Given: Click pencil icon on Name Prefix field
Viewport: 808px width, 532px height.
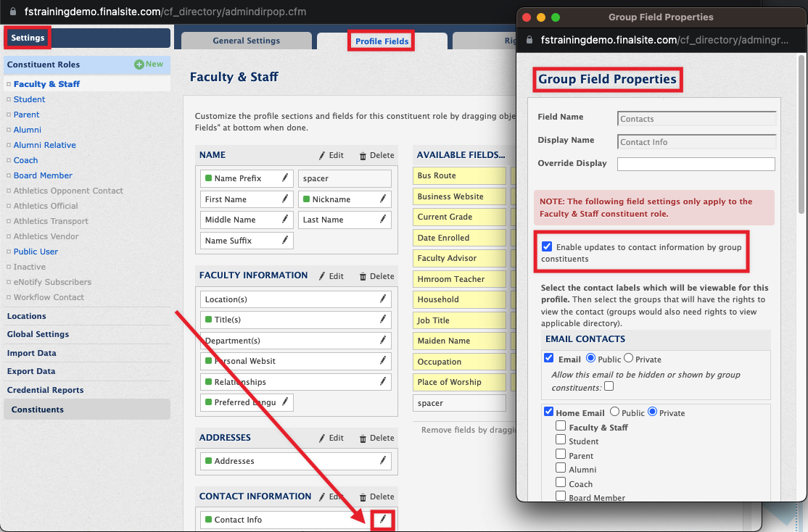Looking at the screenshot, I should pyautogui.click(x=285, y=178).
